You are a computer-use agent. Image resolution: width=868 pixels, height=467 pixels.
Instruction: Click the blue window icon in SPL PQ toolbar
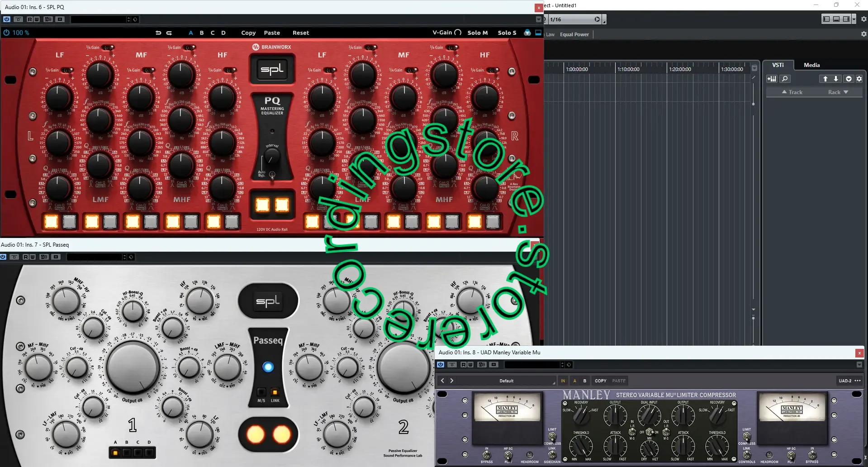click(x=538, y=33)
